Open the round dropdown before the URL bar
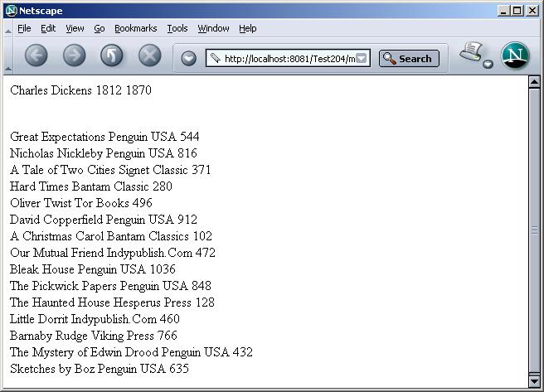 tap(189, 58)
